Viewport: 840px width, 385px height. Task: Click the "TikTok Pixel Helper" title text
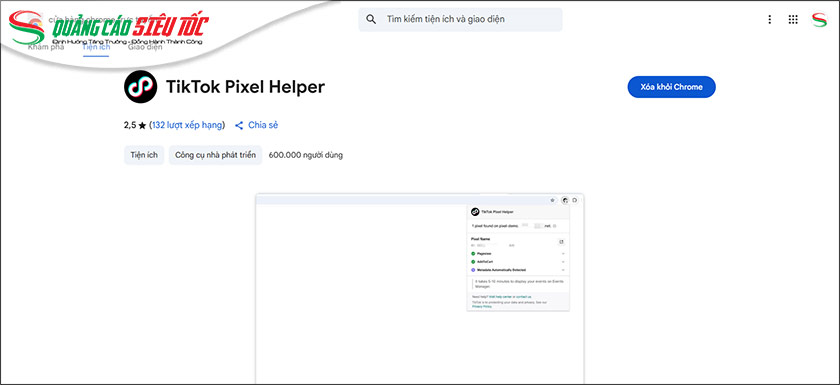point(245,87)
